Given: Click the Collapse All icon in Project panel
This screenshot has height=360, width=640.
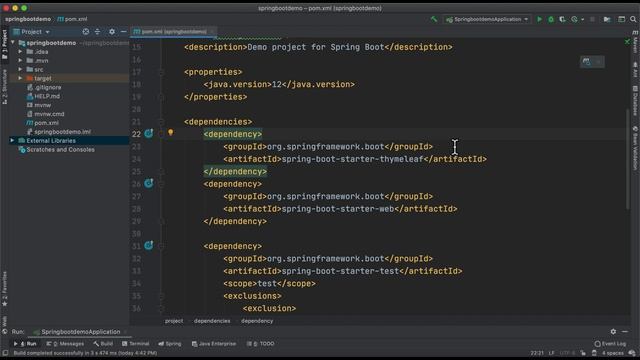Looking at the screenshot, I should click(x=97, y=31).
